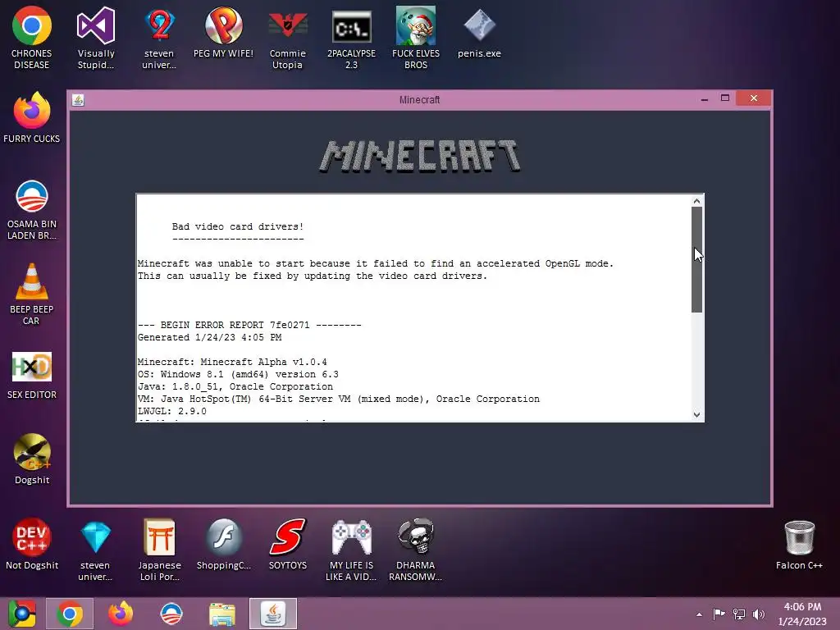Open the Not Dogshit Dev C++ icon

pyautogui.click(x=32, y=544)
